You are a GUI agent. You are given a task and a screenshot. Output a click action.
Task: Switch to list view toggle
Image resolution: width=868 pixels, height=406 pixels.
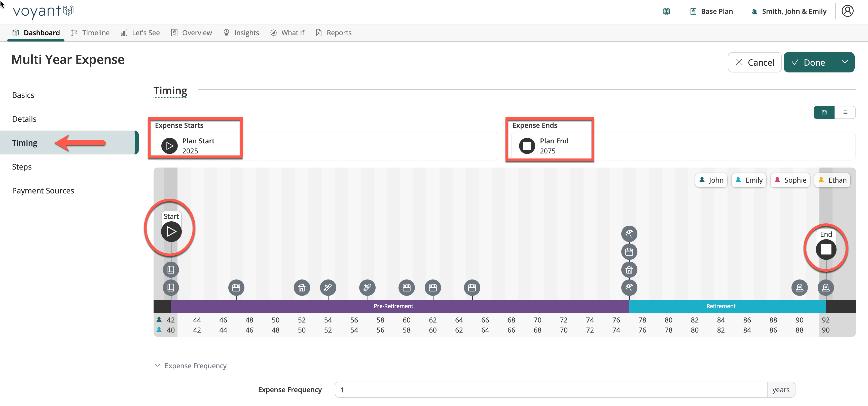(845, 112)
